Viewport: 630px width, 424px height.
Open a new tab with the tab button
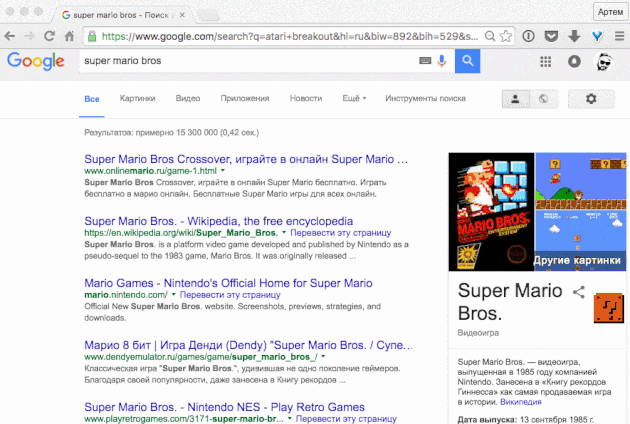[x=208, y=15]
